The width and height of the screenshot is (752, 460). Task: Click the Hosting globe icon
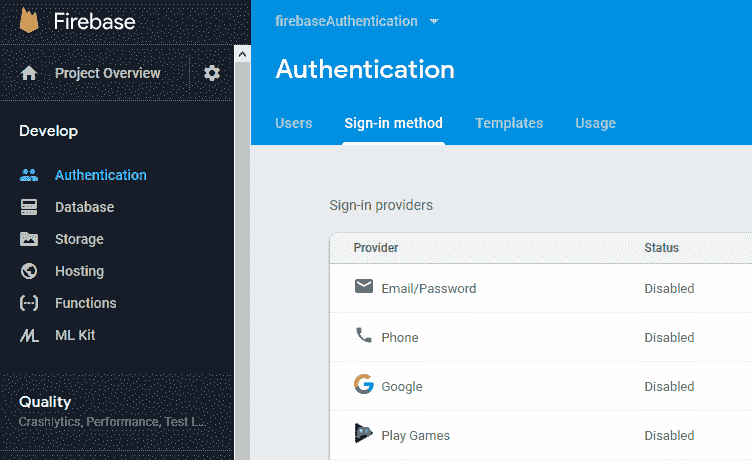29,271
